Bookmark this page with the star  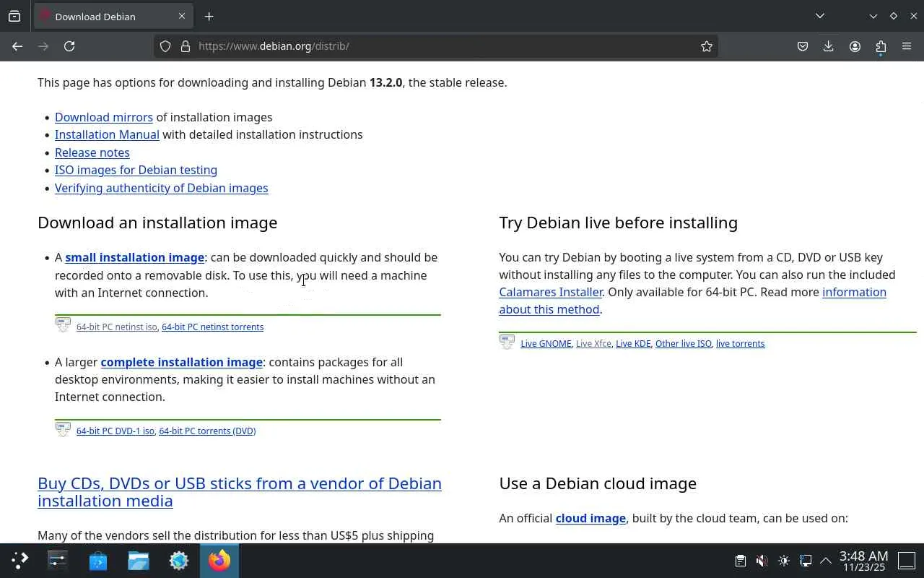click(x=707, y=46)
